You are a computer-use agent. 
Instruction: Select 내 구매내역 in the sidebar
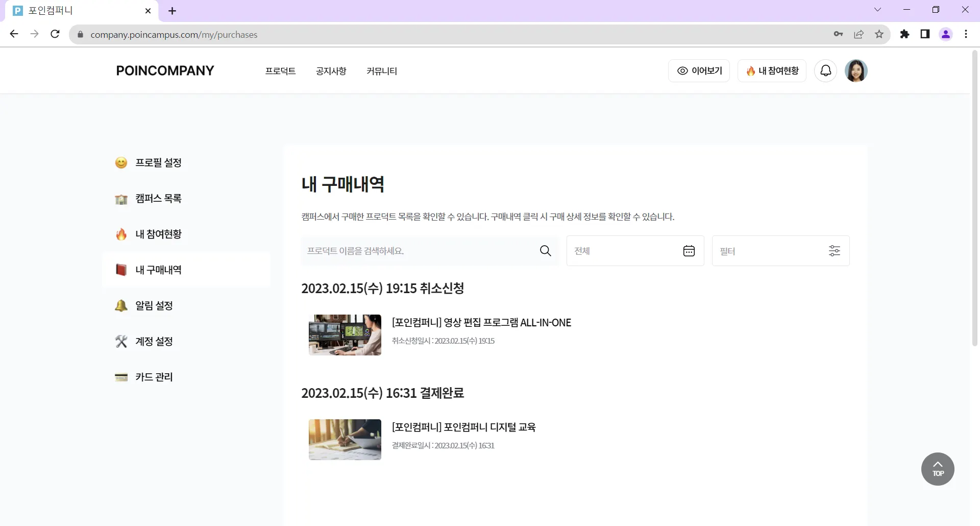coord(186,270)
